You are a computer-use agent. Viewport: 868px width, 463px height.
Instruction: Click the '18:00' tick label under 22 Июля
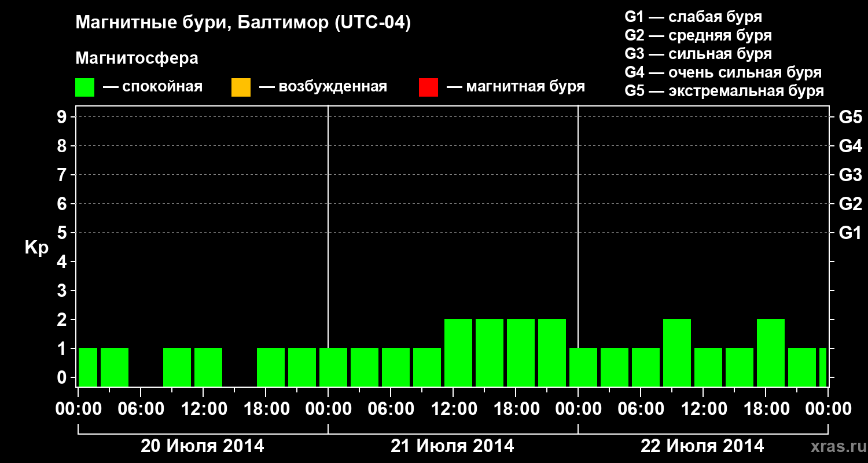[x=766, y=409]
